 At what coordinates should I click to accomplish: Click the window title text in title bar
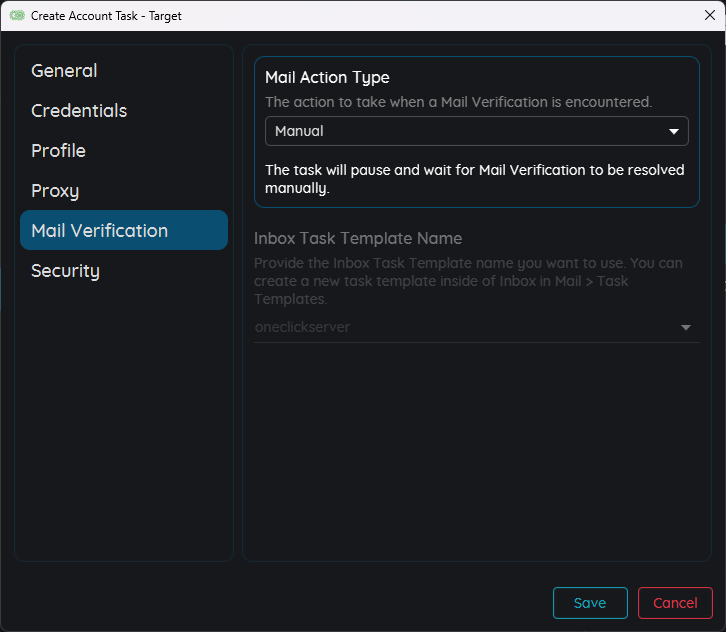coord(106,16)
